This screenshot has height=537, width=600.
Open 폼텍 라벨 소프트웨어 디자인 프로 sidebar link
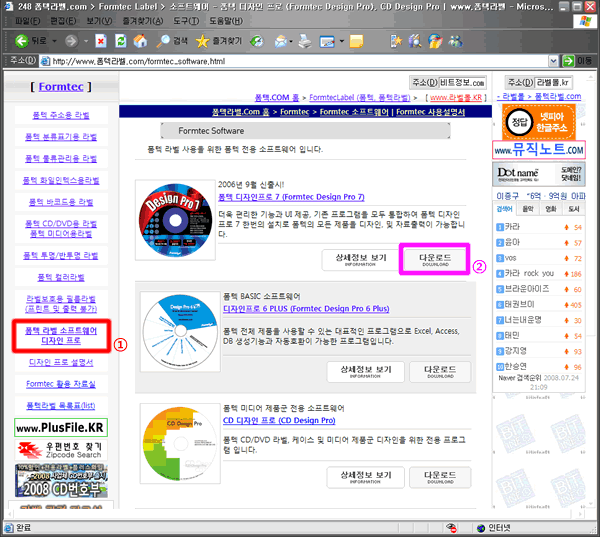point(61,336)
